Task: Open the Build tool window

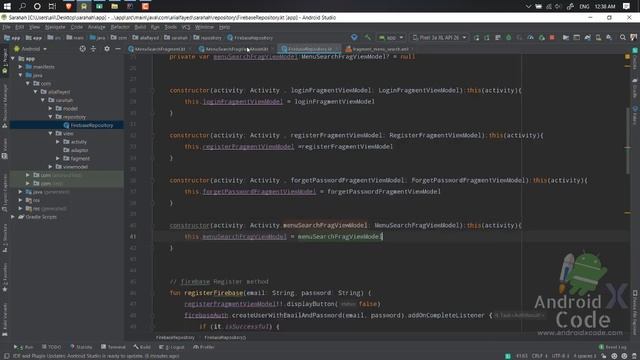Action: pos(142,347)
